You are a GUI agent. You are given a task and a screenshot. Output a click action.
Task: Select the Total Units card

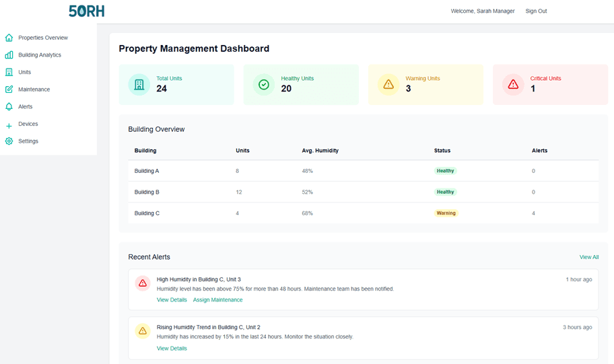coord(176,85)
